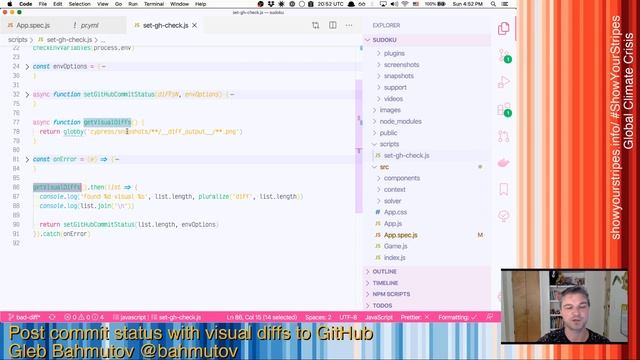Open Run and Debug view icon
Viewport: 640px width, 360px height.
pos(504,82)
